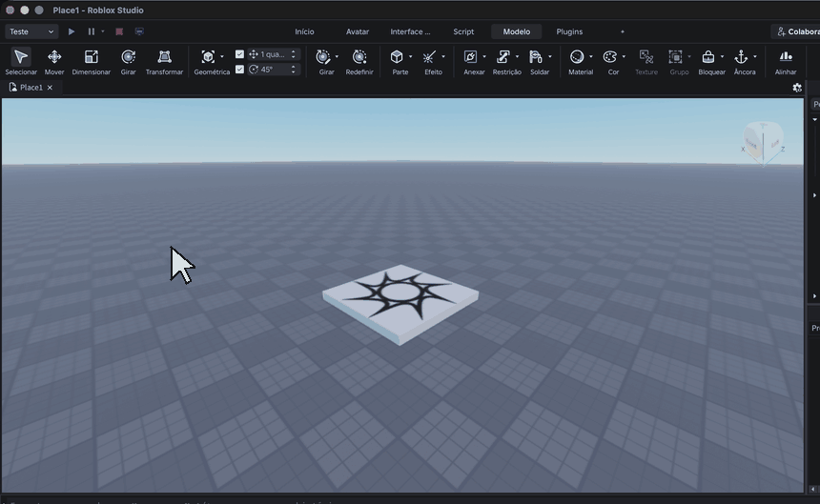
Task: Open the Efeito tool
Action: (x=429, y=56)
